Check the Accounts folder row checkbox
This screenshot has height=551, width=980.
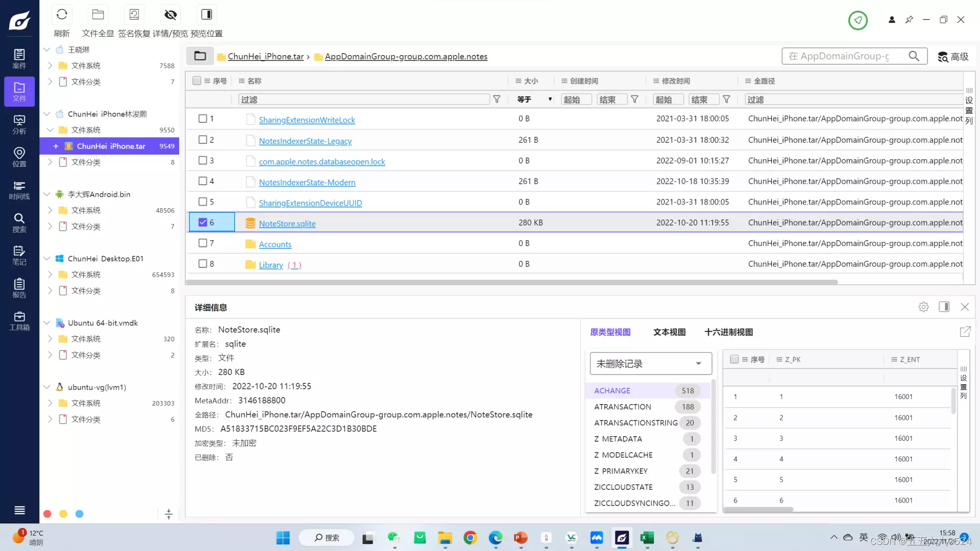click(x=203, y=243)
